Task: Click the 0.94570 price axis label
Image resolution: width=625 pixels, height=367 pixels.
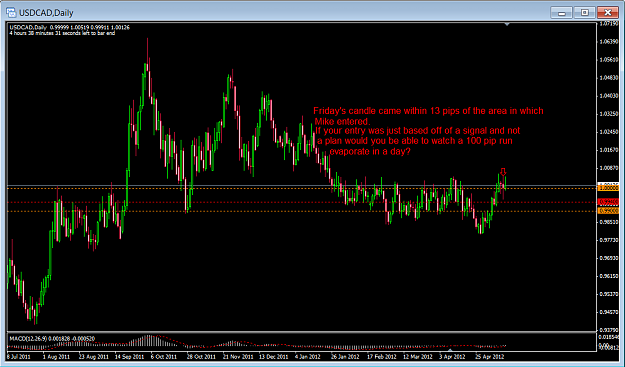Action: point(609,312)
